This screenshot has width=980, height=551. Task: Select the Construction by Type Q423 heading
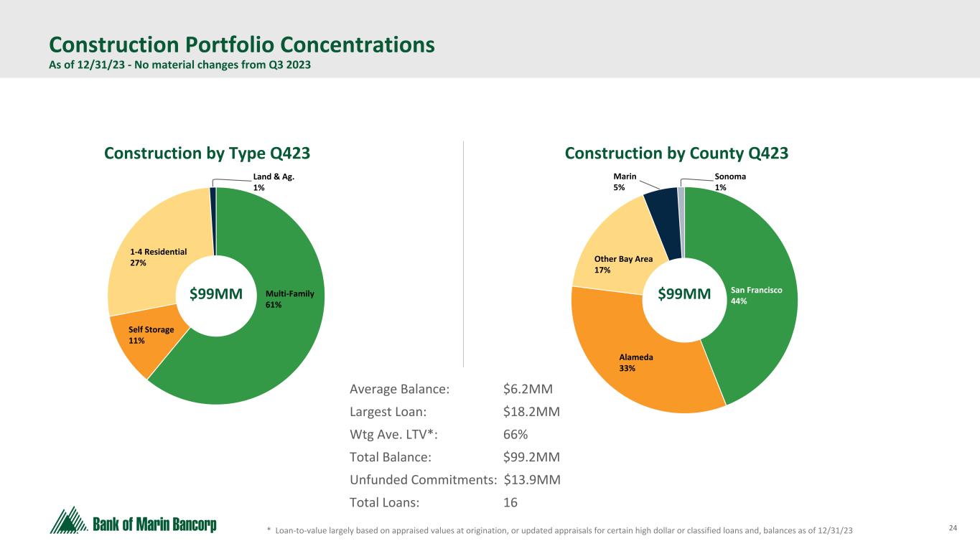(x=207, y=154)
